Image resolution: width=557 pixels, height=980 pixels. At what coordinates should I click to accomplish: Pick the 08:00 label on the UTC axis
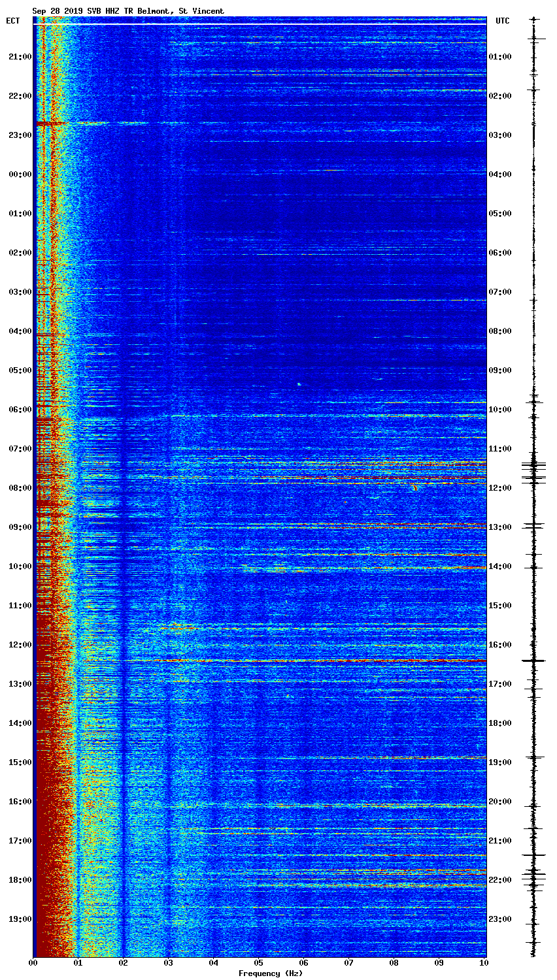501,331
